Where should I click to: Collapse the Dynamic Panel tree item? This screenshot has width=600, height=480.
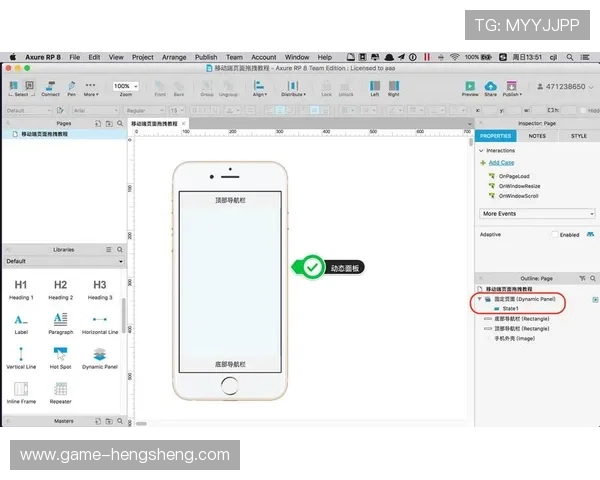click(x=479, y=299)
